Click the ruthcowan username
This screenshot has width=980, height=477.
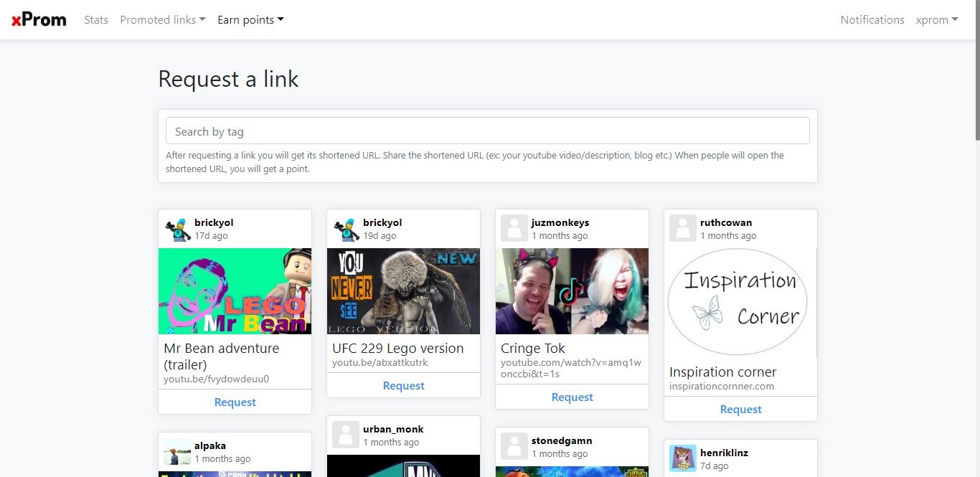coord(726,222)
